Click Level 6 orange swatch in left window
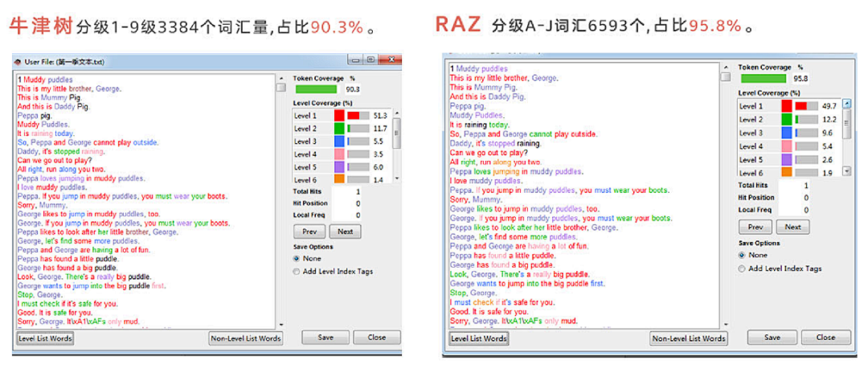868x365 pixels. 339,179
